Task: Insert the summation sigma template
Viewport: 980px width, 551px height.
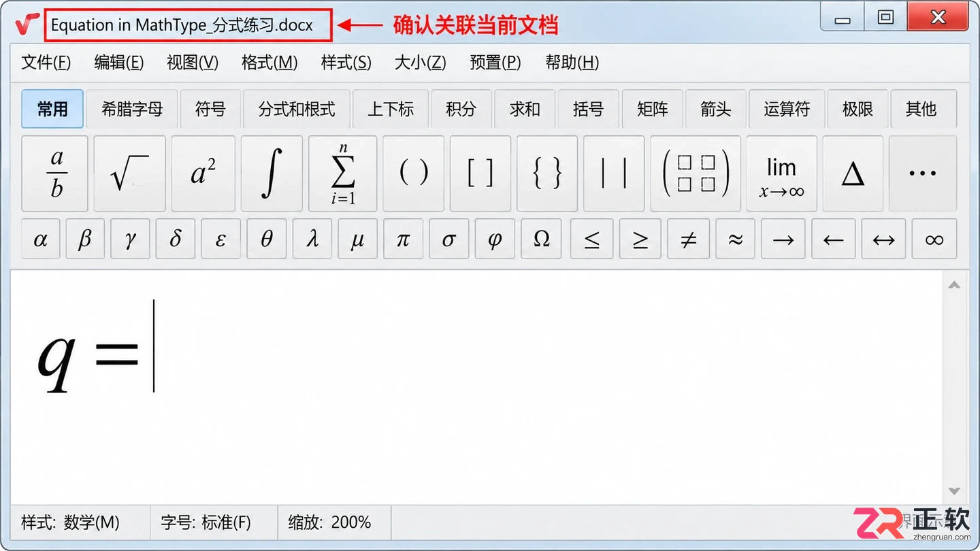Action: click(342, 173)
